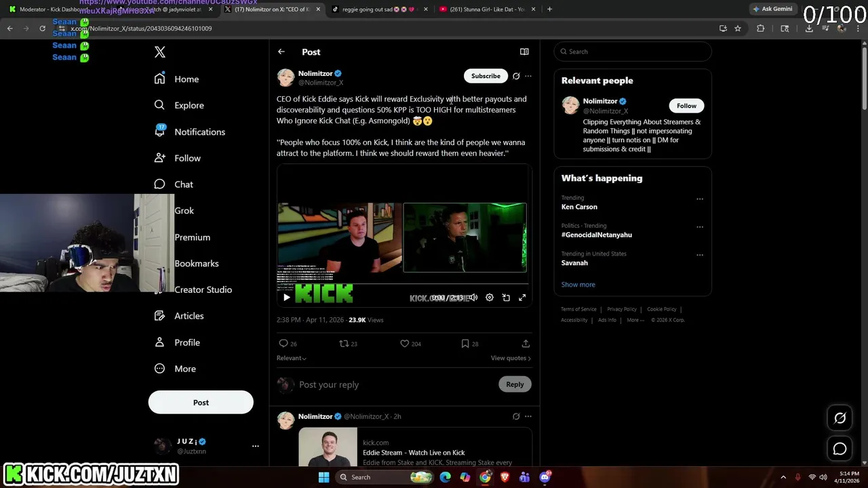Enter fullscreen on the video
This screenshot has height=488, width=868.
pyautogui.click(x=522, y=298)
